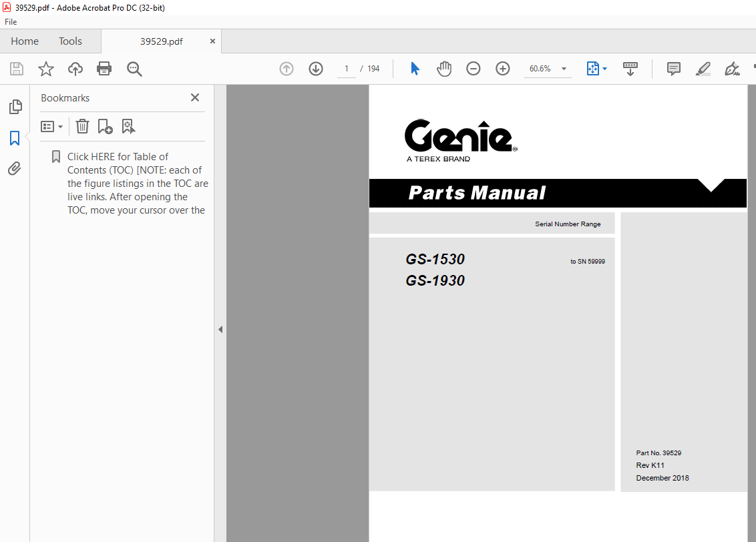
Task: Add document to starred with star icon
Action: pyautogui.click(x=46, y=69)
